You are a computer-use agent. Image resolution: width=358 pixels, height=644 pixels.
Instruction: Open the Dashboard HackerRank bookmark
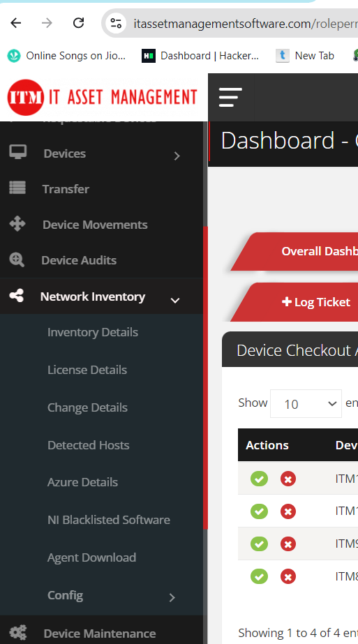point(200,55)
